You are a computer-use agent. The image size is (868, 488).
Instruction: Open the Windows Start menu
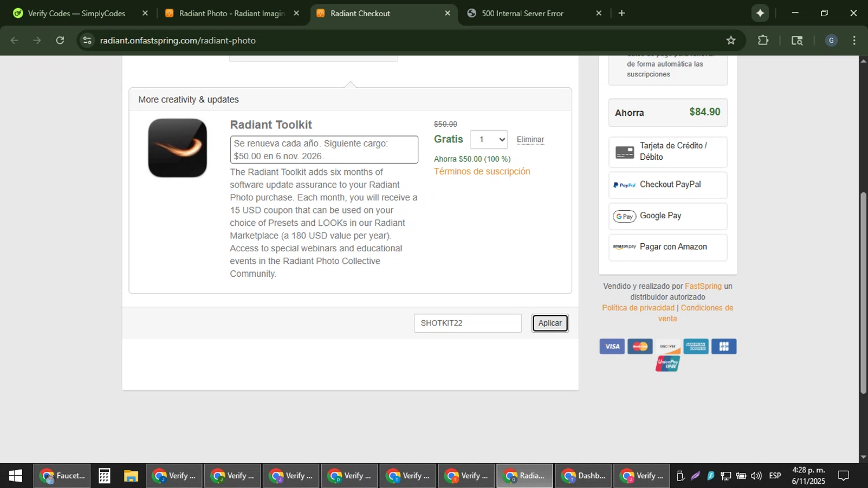pyautogui.click(x=16, y=476)
